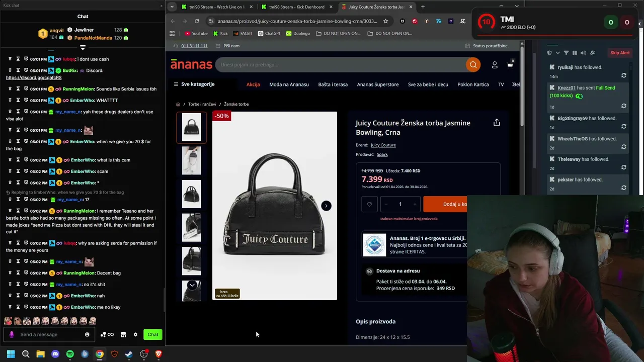This screenshot has height=362, width=644.
Task: Open the Juicy Couture brand link
Action: click(383, 145)
